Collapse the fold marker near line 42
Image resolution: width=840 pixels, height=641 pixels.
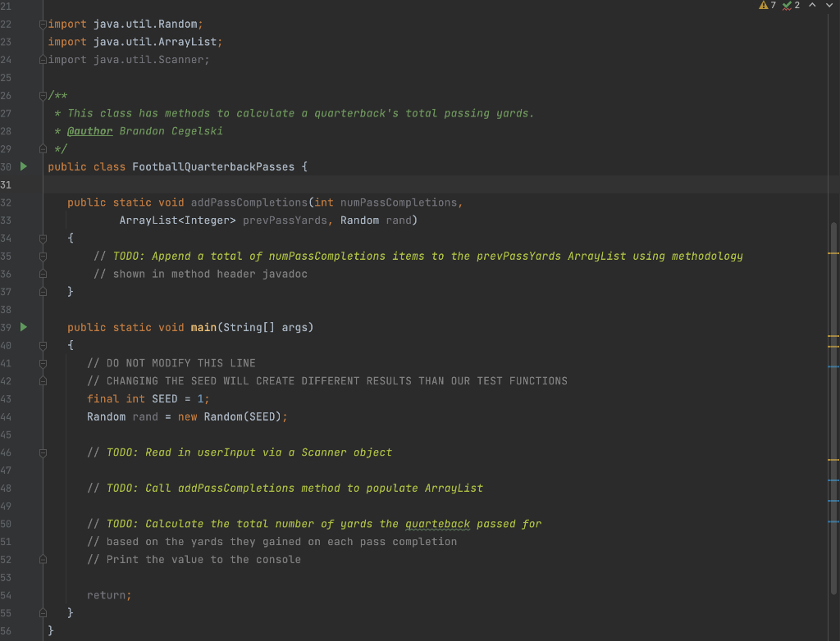coord(41,380)
